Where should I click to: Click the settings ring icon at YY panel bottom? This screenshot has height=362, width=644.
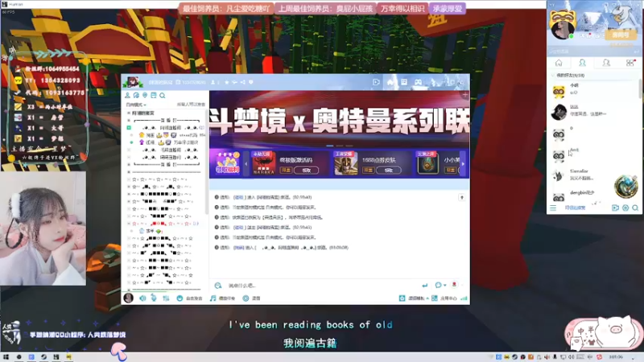[x=625, y=208]
